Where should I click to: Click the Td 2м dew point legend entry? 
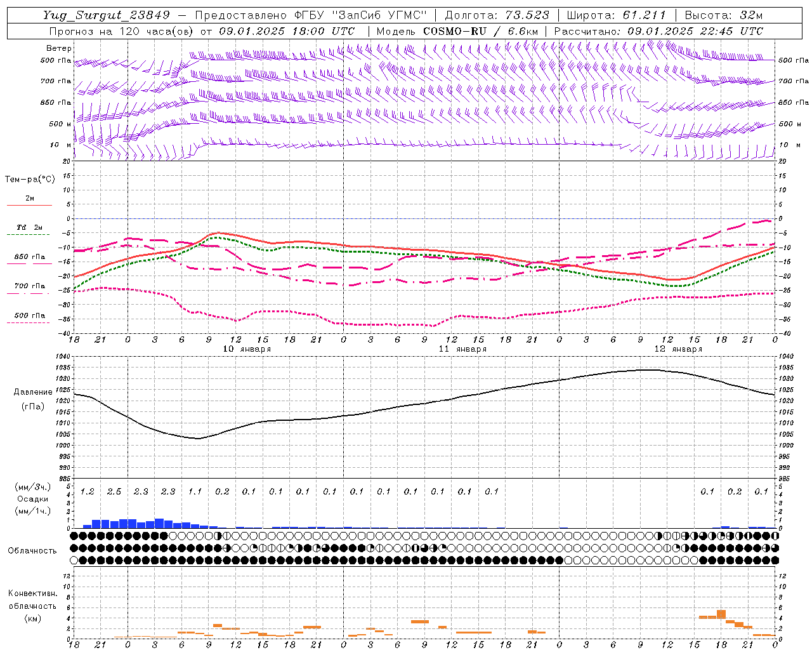tap(30, 227)
